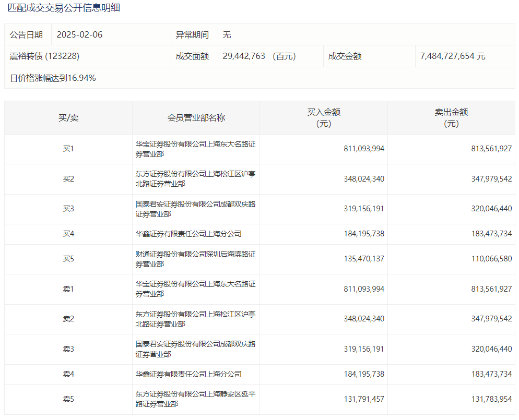
Task: Open 东方证券 上海静安区延平路 branch name
Action: (x=195, y=399)
